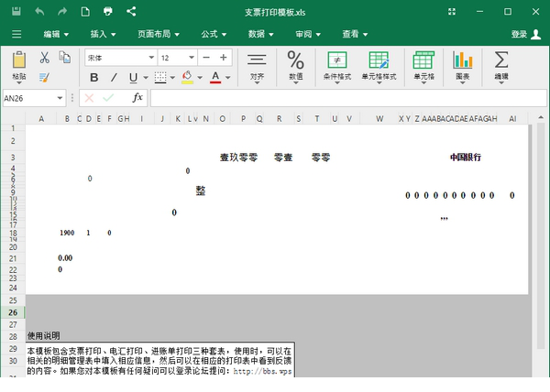Image resolution: width=550 pixels, height=392 pixels.
Task: Select cell containing 中国银行
Action: [465, 158]
